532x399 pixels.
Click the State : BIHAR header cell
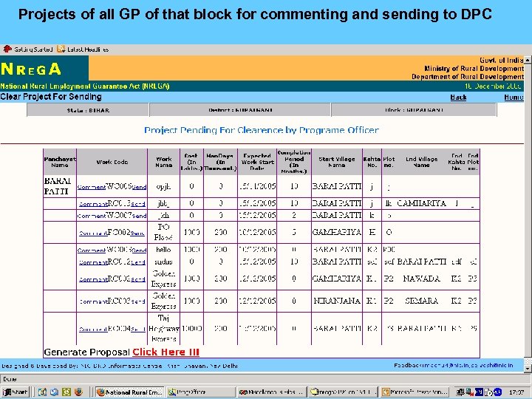coord(88,110)
